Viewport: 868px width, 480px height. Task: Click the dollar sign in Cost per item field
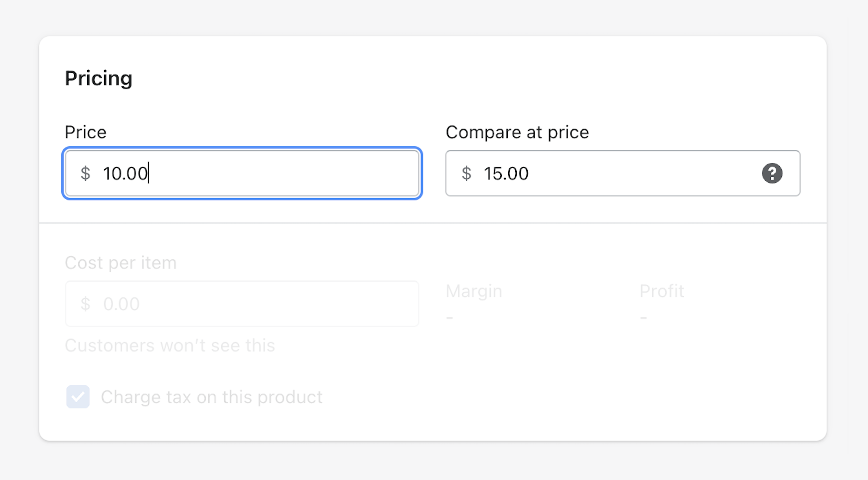tap(85, 304)
